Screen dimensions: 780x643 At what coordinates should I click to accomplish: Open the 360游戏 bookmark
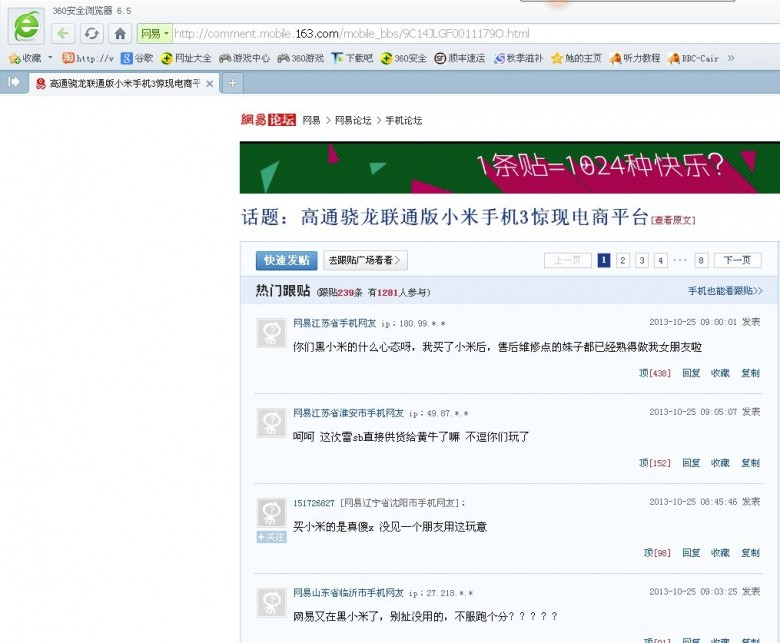300,58
